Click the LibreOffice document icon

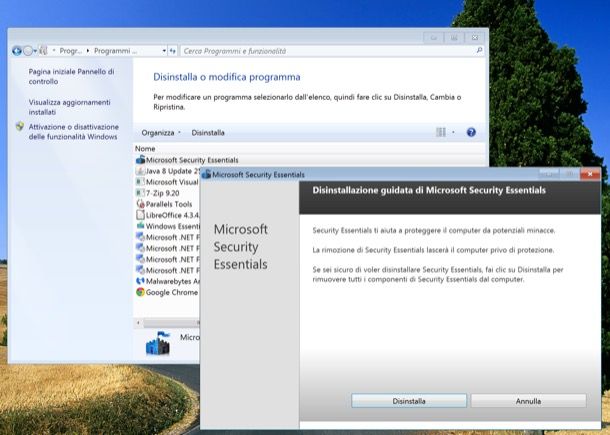tap(140, 215)
